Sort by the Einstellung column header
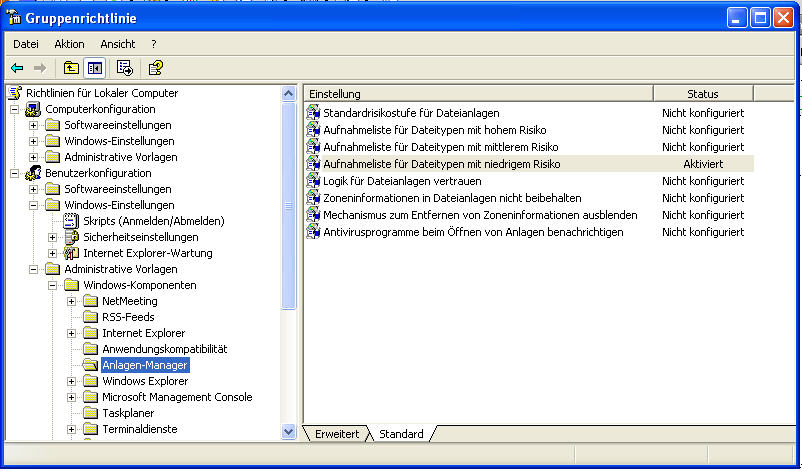The height and width of the screenshot is (471, 802). [479, 94]
